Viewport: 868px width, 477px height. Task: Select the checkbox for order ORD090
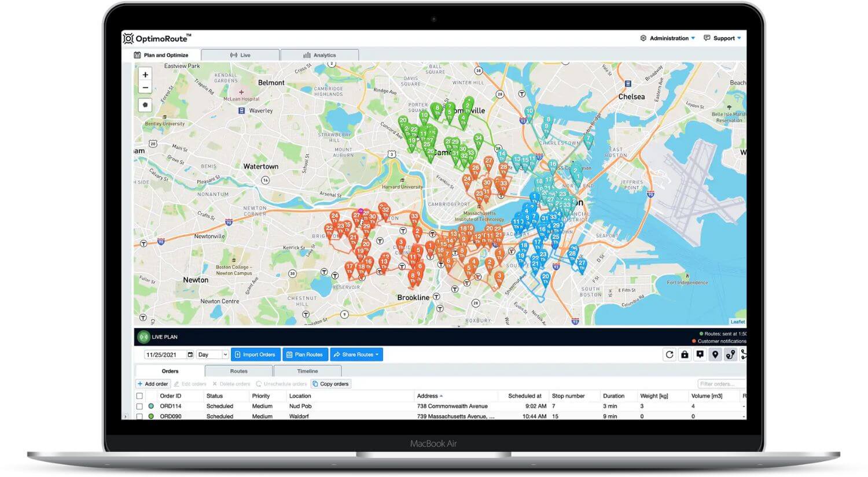pyautogui.click(x=139, y=416)
